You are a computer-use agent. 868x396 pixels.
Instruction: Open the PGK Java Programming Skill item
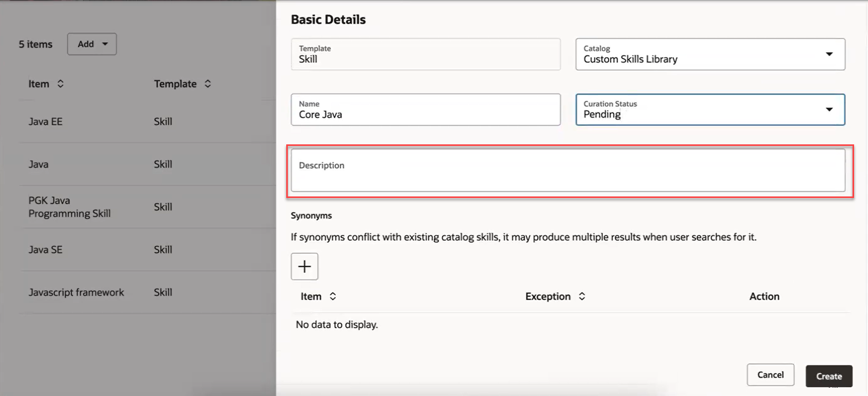148,207
